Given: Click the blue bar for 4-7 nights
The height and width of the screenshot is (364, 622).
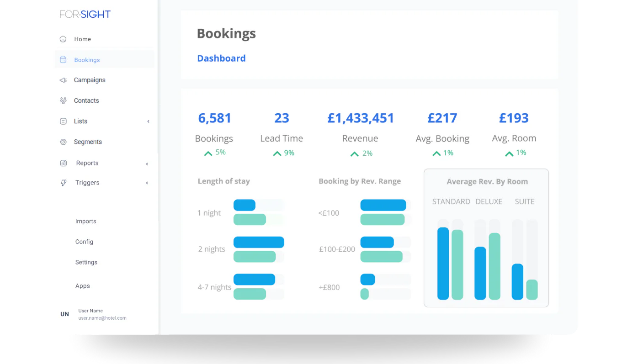Looking at the screenshot, I should 254,280.
